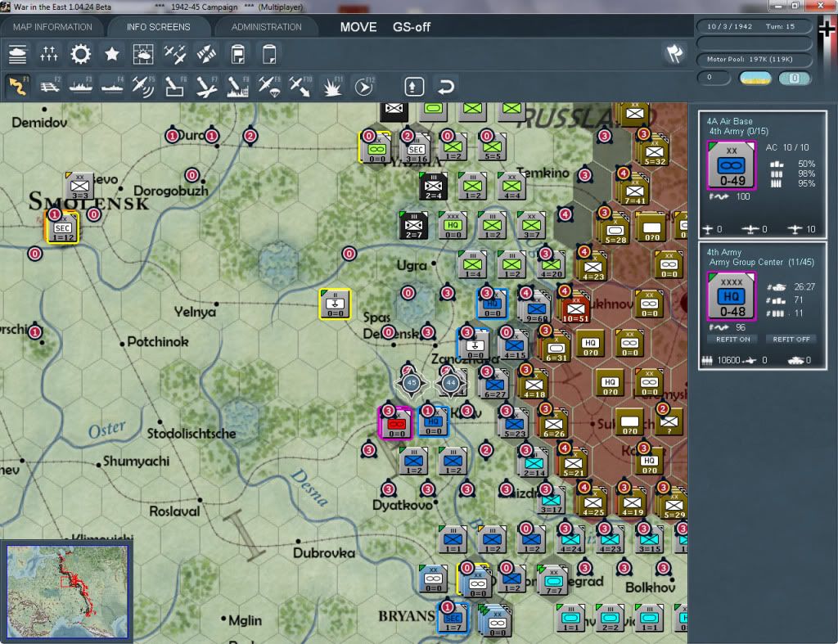Open Army Group Center (11/45) link
The width and height of the screenshot is (838, 644).
(x=762, y=263)
